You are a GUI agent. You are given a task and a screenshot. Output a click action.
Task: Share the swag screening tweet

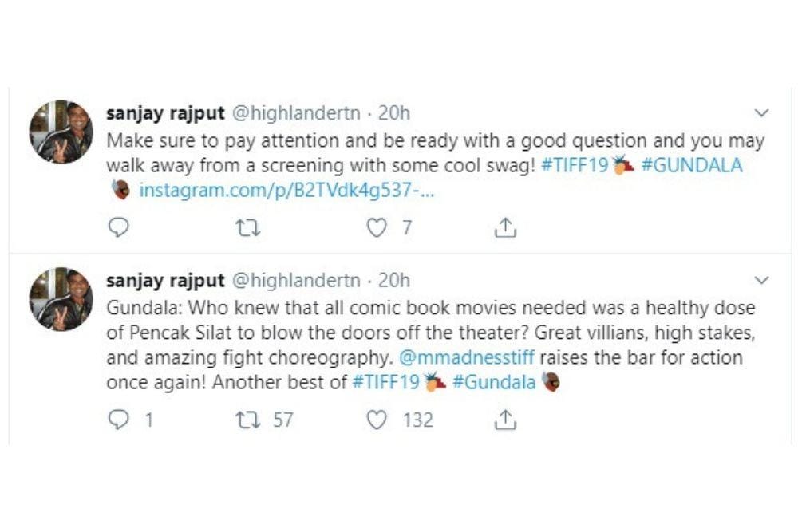point(505,228)
